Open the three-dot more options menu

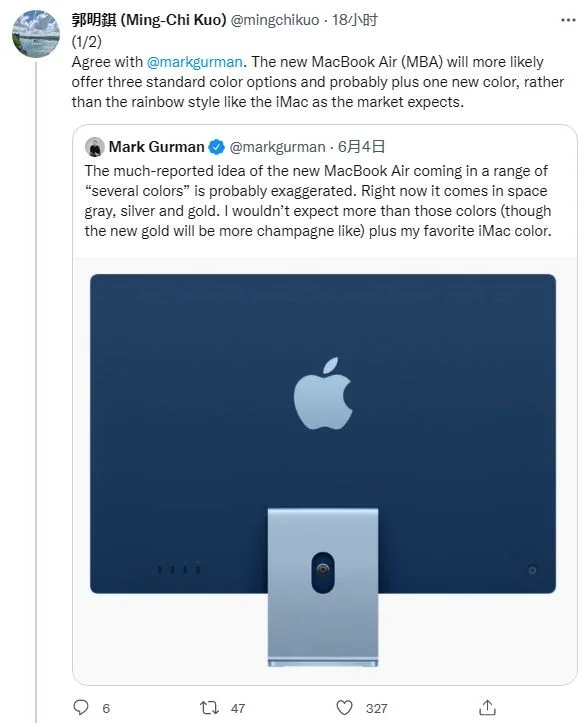pos(568,20)
